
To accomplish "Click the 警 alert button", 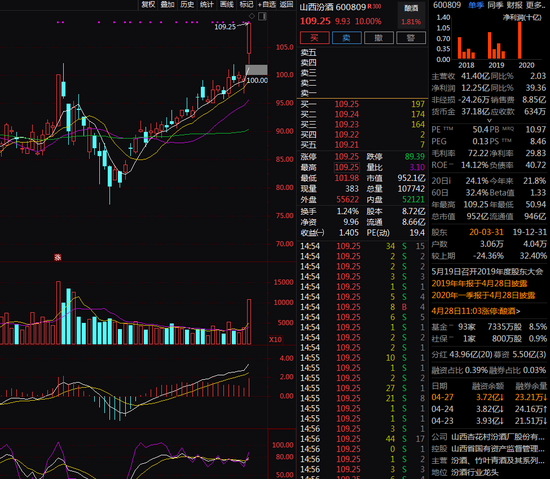I will click(411, 38).
